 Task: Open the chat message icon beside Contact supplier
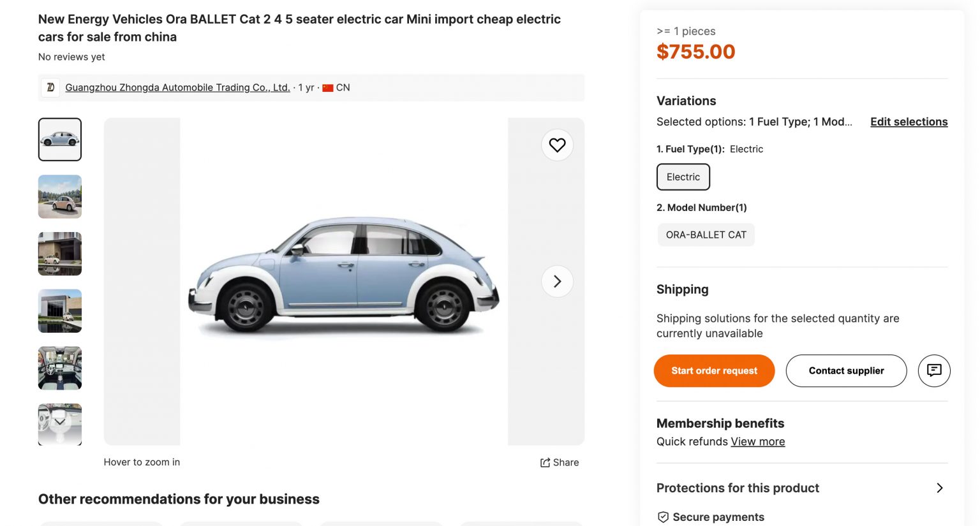pyautogui.click(x=933, y=370)
